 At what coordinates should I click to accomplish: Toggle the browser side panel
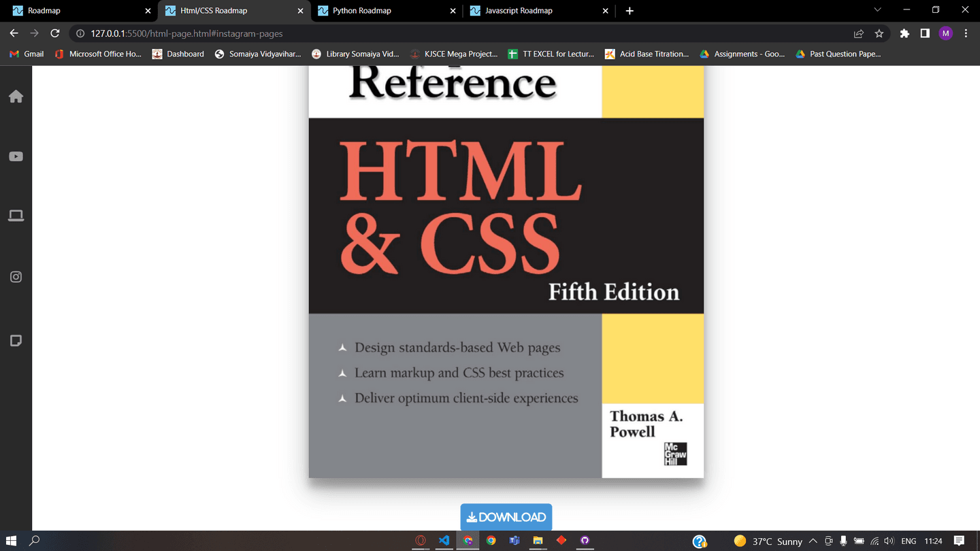tap(925, 33)
